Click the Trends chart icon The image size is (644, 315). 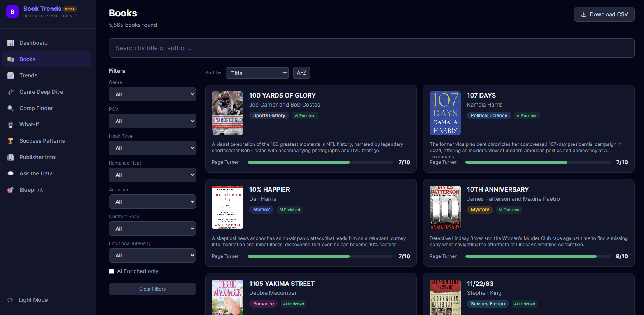coord(10,75)
